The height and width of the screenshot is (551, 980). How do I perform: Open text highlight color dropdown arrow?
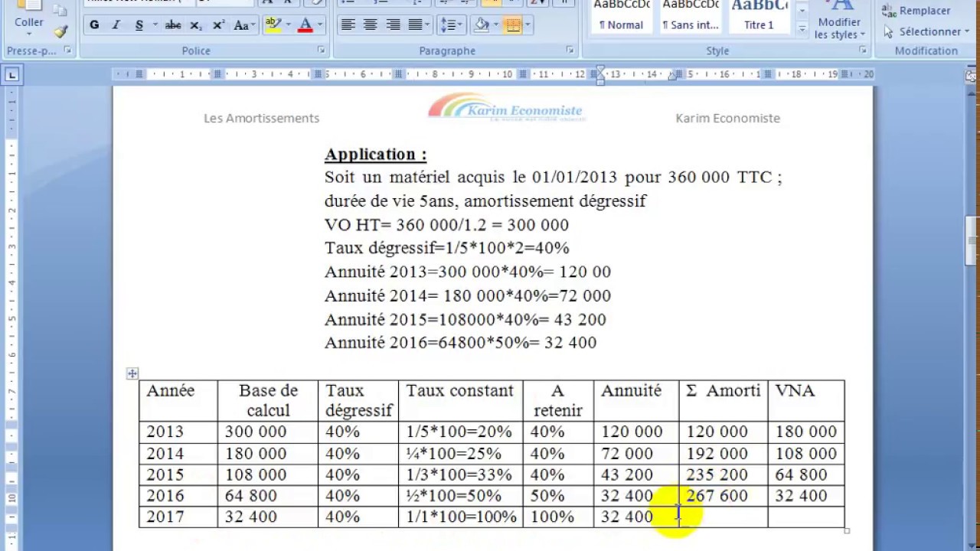coord(288,25)
